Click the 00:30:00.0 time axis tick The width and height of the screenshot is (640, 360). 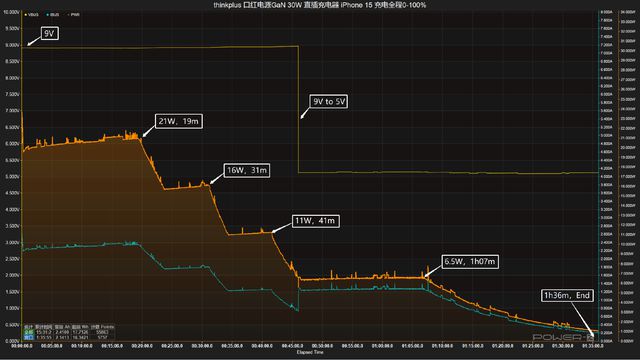(x=202, y=346)
